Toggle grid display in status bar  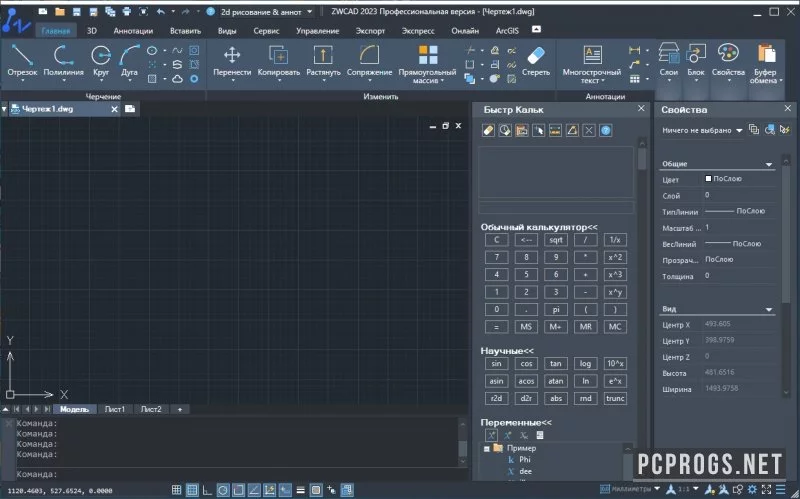click(x=192, y=490)
